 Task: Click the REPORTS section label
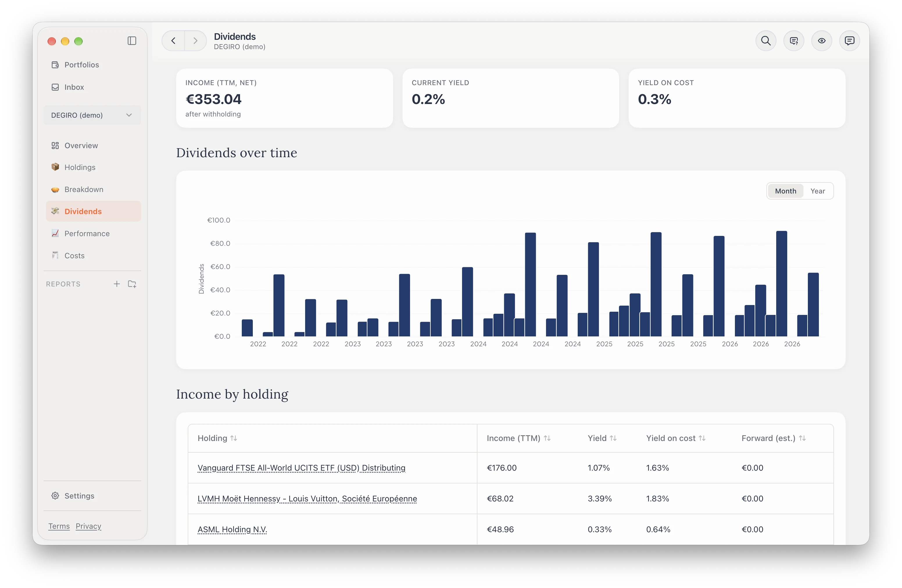pos(63,284)
